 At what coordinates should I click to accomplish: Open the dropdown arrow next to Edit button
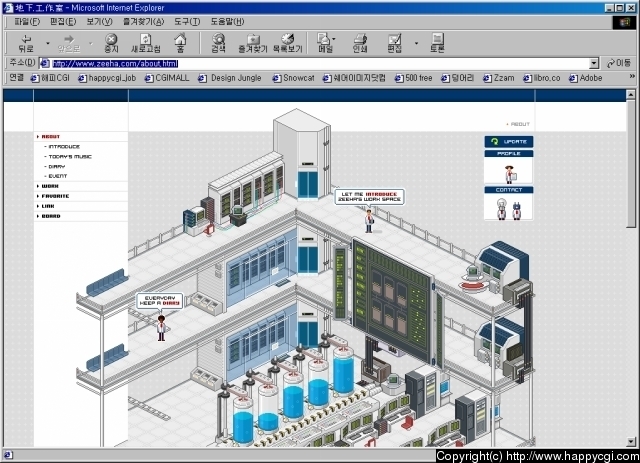416,43
